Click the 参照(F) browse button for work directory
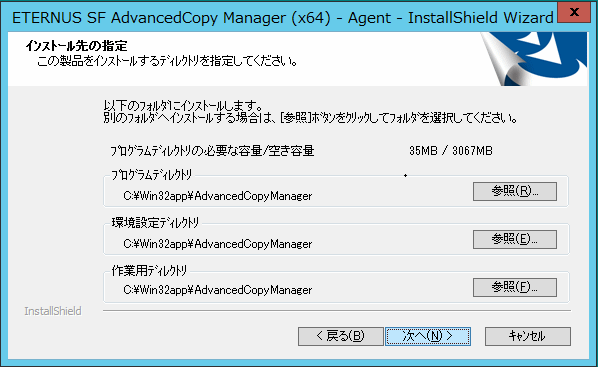 pos(514,287)
